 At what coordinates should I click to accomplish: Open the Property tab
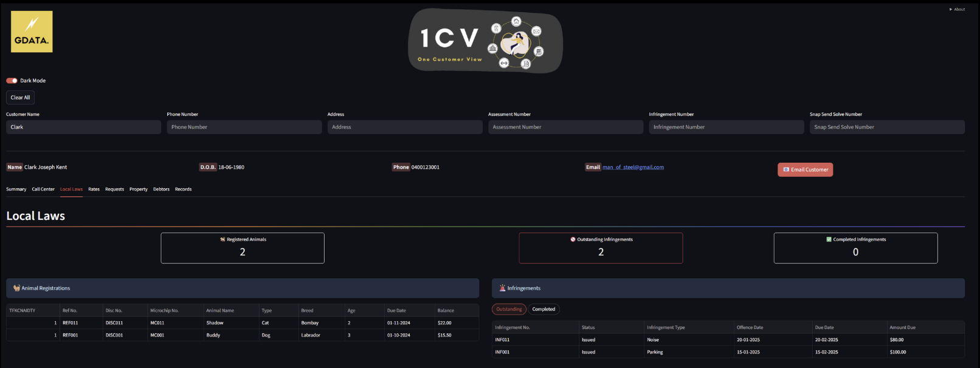tap(139, 189)
